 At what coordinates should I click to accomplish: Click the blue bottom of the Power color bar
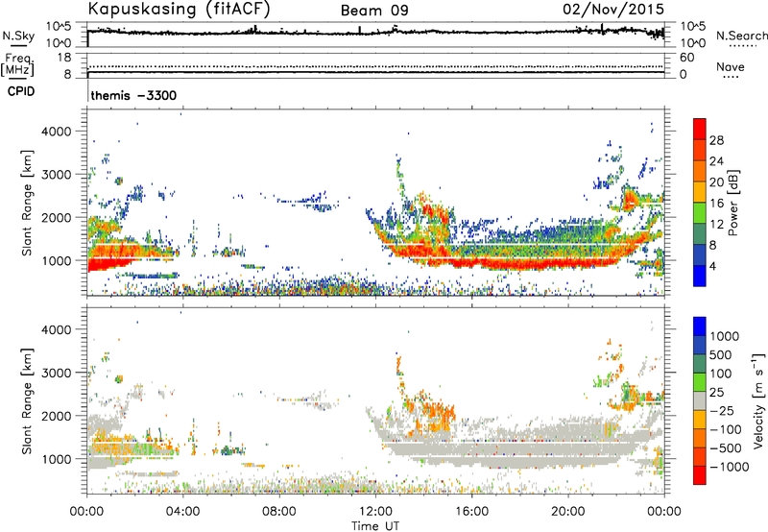coord(700,277)
